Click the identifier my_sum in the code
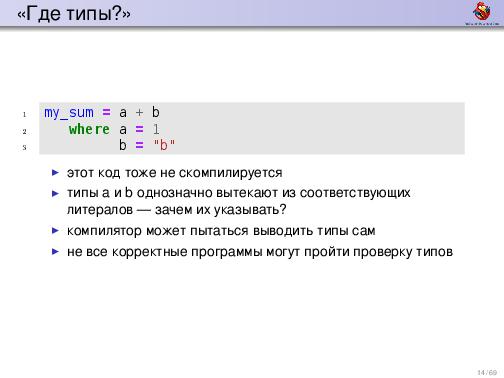This screenshot has height=378, width=504. point(69,113)
